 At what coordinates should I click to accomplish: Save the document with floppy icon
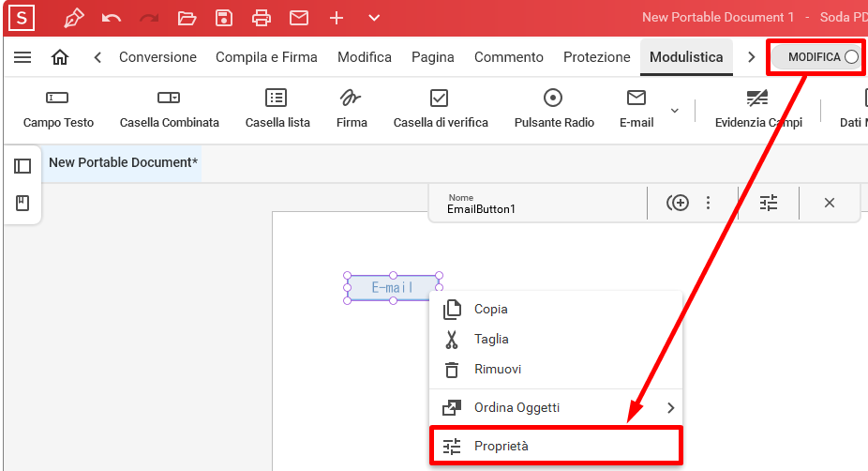click(x=224, y=18)
